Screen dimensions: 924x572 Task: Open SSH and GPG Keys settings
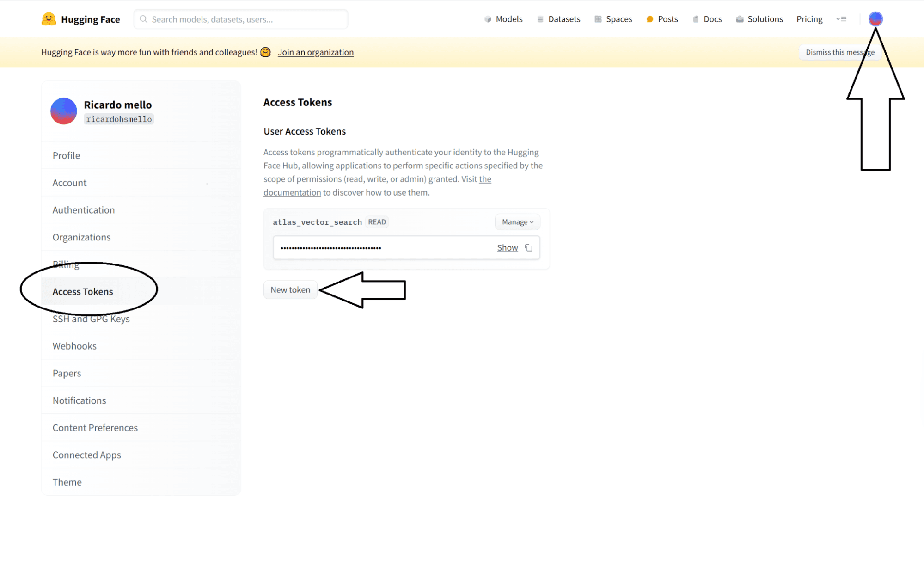point(141,319)
